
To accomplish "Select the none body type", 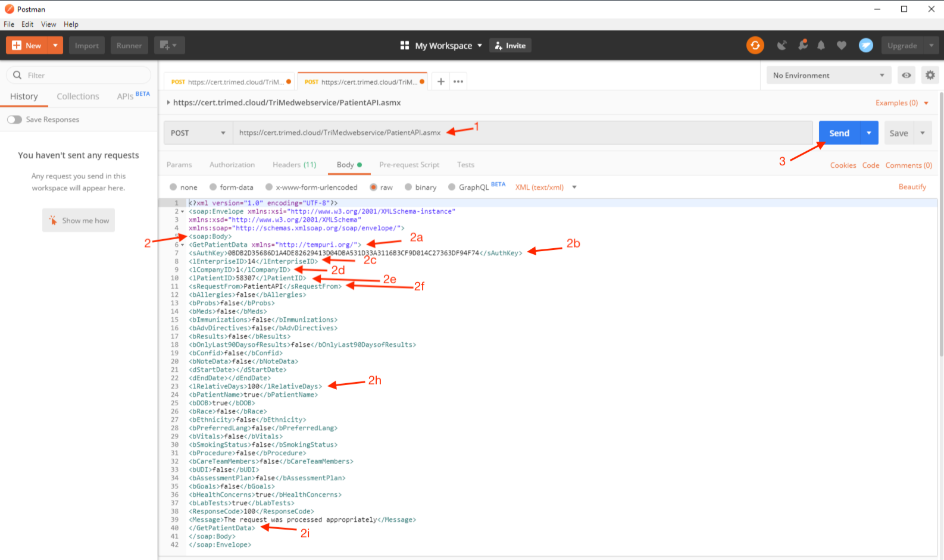I will [x=173, y=187].
